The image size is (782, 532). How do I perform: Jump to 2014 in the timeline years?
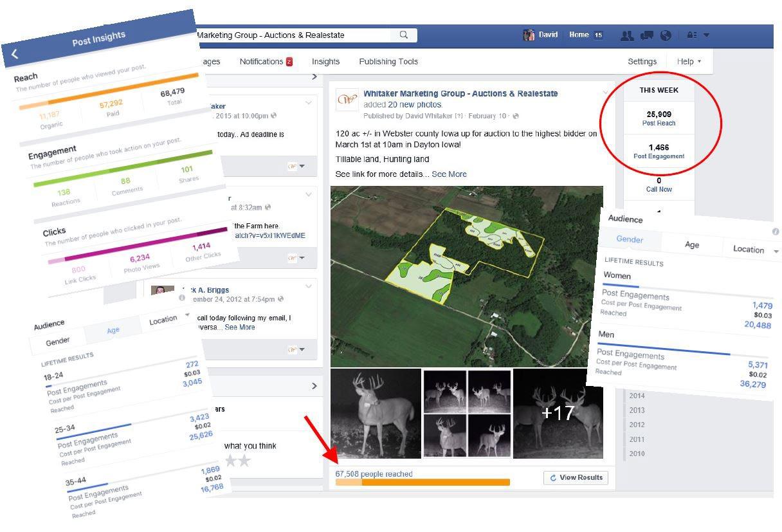tap(637, 396)
